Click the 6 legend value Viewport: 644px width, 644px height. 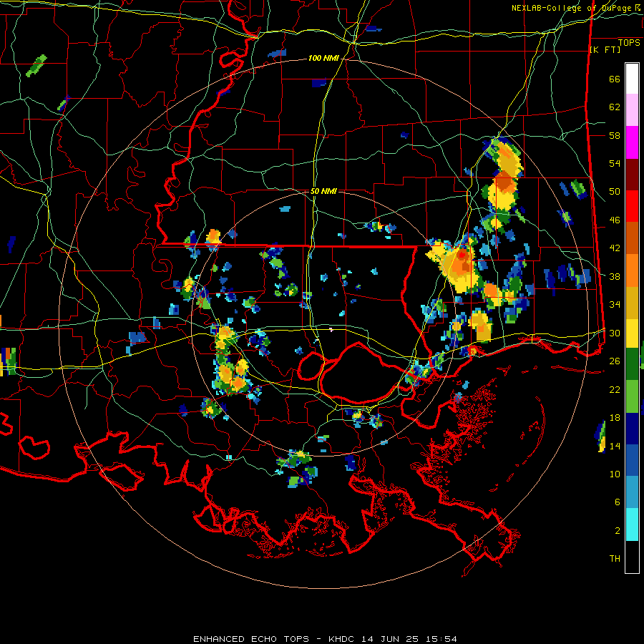[618, 502]
